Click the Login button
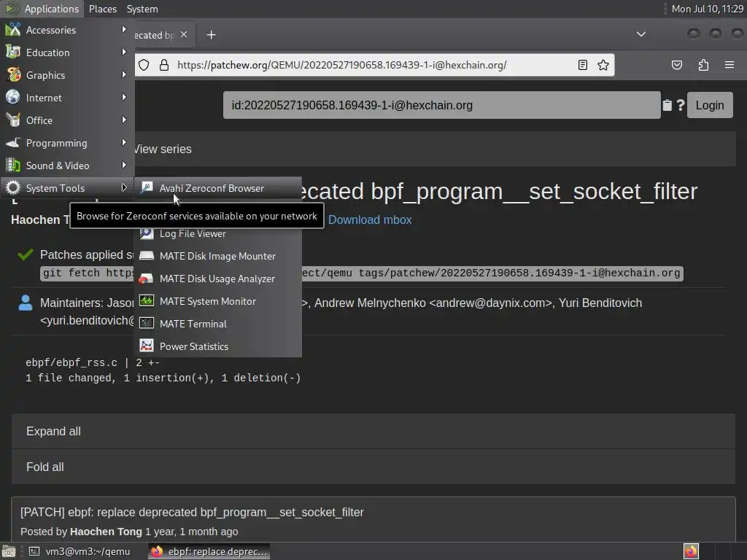 (x=710, y=105)
